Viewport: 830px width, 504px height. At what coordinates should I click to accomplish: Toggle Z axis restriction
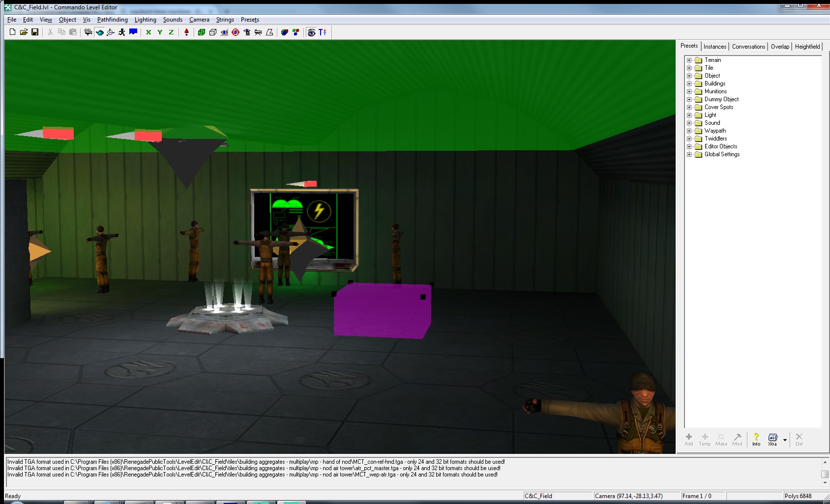[x=171, y=32]
